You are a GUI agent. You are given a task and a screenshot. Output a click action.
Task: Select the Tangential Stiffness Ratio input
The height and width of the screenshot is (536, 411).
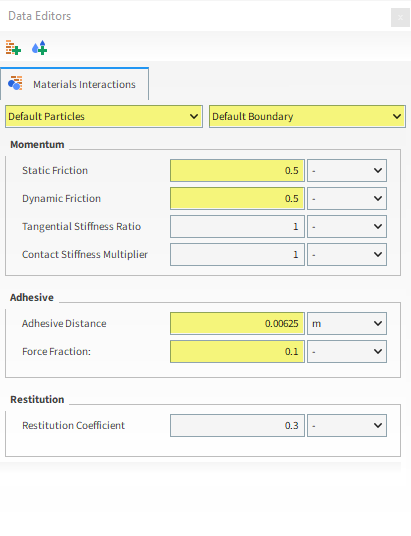click(x=237, y=226)
